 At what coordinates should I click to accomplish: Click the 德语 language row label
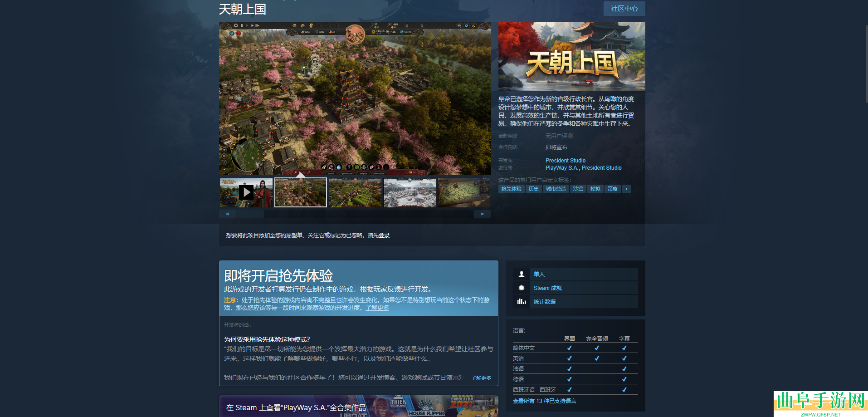518,379
